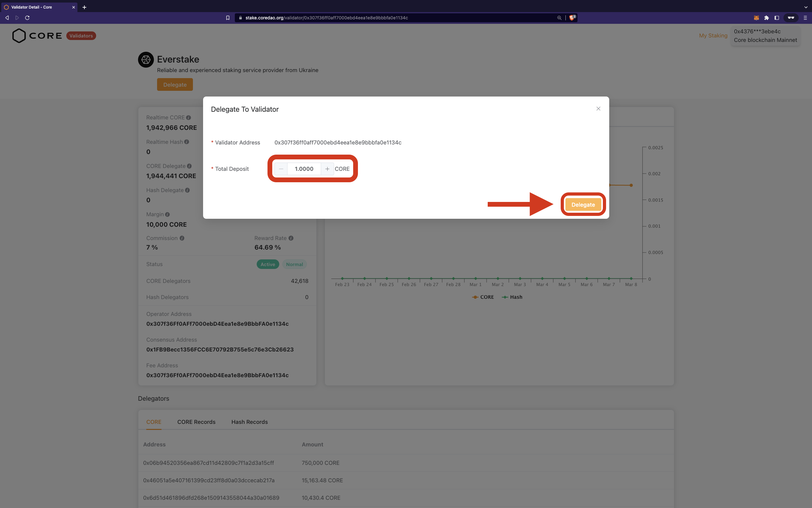Reload the Validator Detail page
Screen dimensions: 812x508
(27, 18)
